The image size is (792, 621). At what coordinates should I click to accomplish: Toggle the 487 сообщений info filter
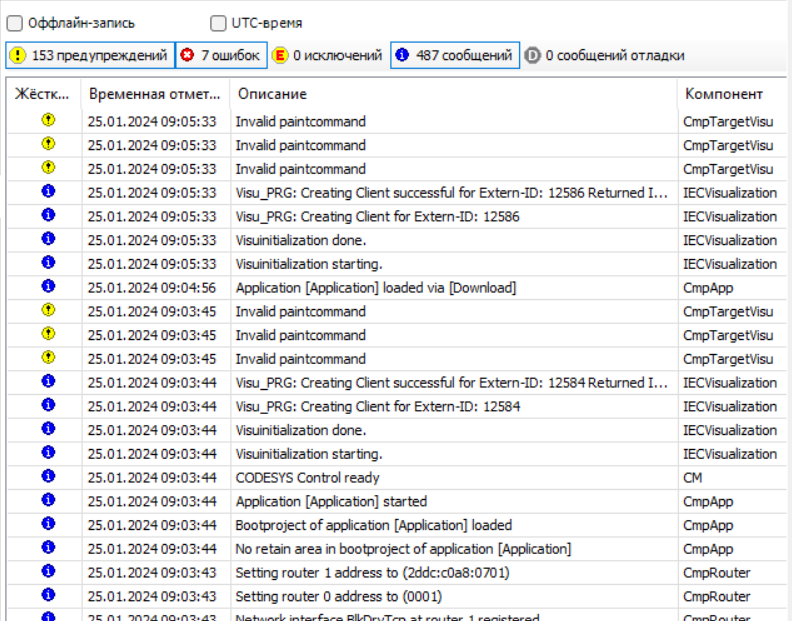coord(455,56)
